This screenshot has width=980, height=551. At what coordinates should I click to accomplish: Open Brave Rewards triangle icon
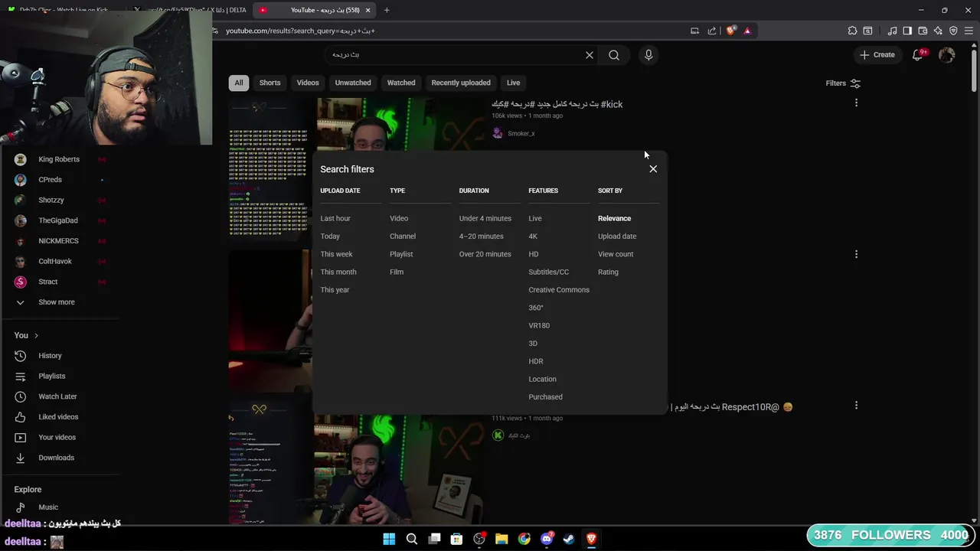pyautogui.click(x=747, y=31)
